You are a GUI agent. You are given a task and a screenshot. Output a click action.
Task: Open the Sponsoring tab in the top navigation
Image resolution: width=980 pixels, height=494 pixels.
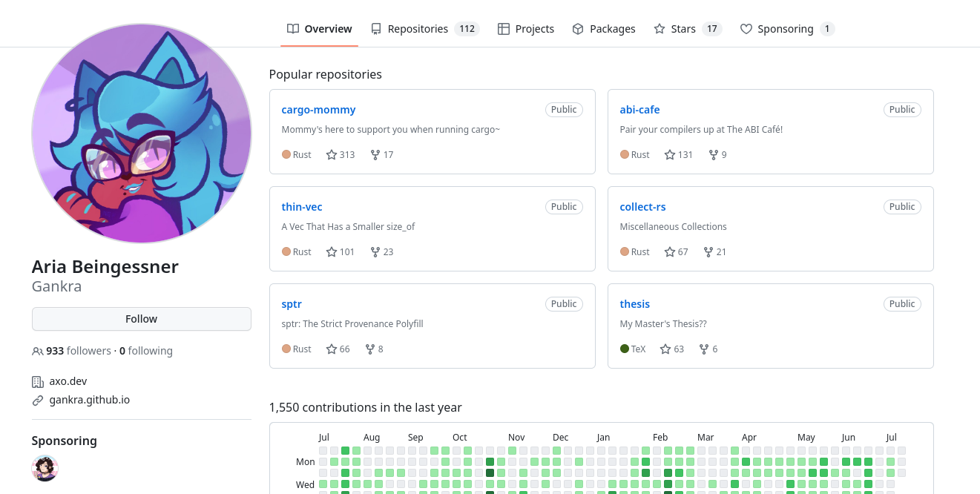(x=787, y=29)
